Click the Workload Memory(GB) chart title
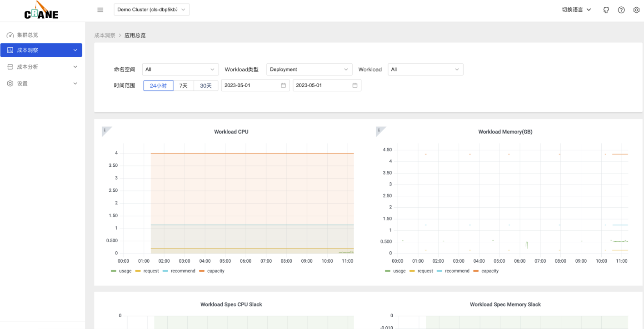The image size is (644, 329). (x=505, y=132)
